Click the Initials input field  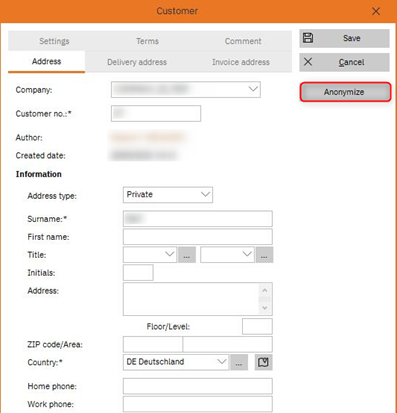[x=138, y=273]
